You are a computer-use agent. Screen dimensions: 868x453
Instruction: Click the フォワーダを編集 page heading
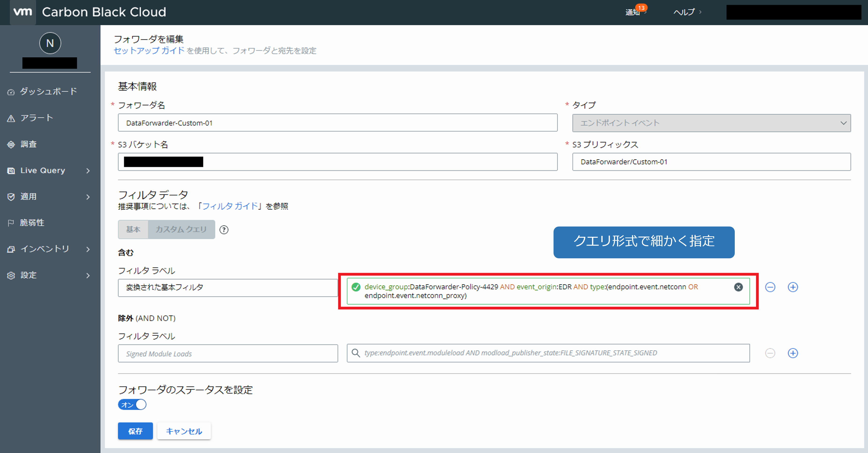click(x=149, y=39)
